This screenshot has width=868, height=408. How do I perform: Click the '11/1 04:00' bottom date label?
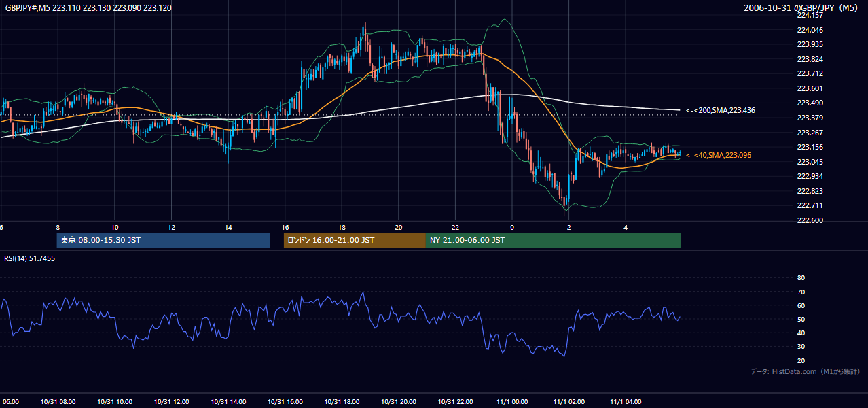pos(626,402)
